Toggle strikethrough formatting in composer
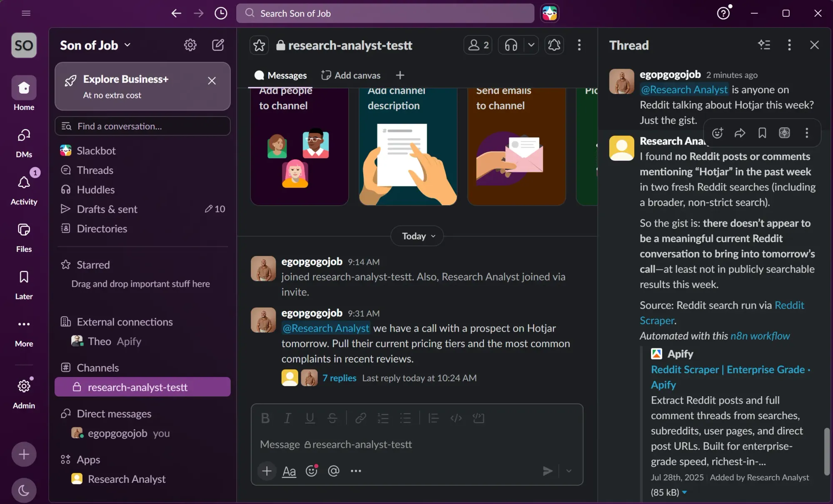This screenshot has height=504, width=833. [x=332, y=418]
